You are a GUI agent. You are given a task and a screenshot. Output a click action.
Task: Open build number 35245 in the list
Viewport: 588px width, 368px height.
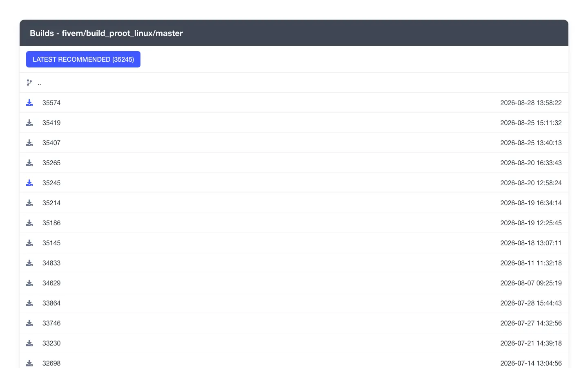click(51, 183)
